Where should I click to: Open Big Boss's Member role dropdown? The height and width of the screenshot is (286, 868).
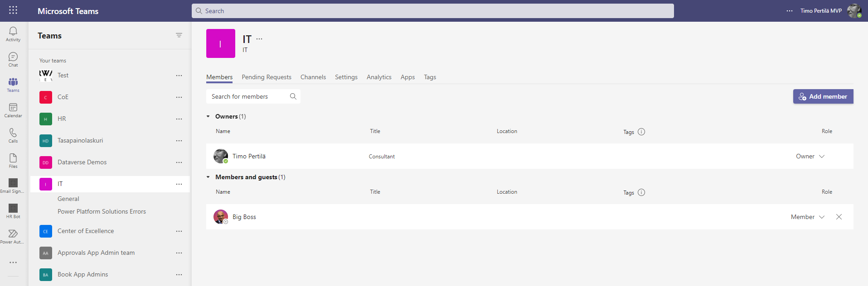pos(807,217)
